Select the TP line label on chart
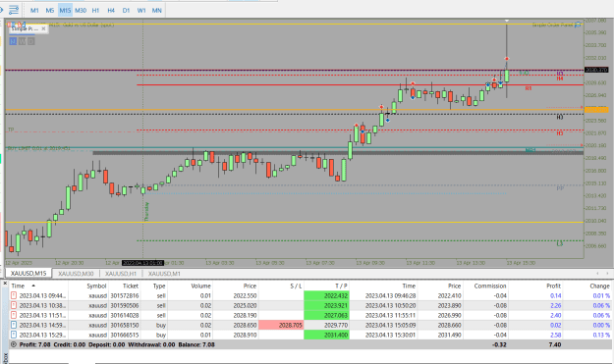 (x=11, y=130)
